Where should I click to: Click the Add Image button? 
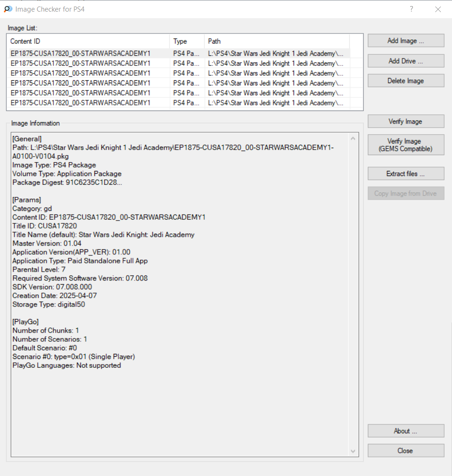click(x=406, y=41)
